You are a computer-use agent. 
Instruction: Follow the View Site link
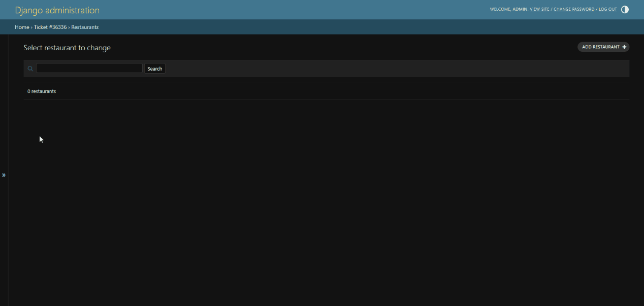pyautogui.click(x=539, y=10)
